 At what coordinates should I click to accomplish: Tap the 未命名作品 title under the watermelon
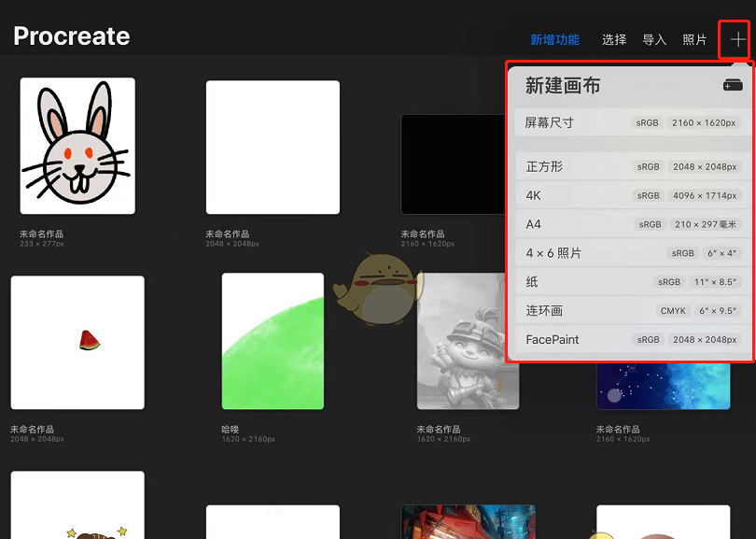coord(33,429)
